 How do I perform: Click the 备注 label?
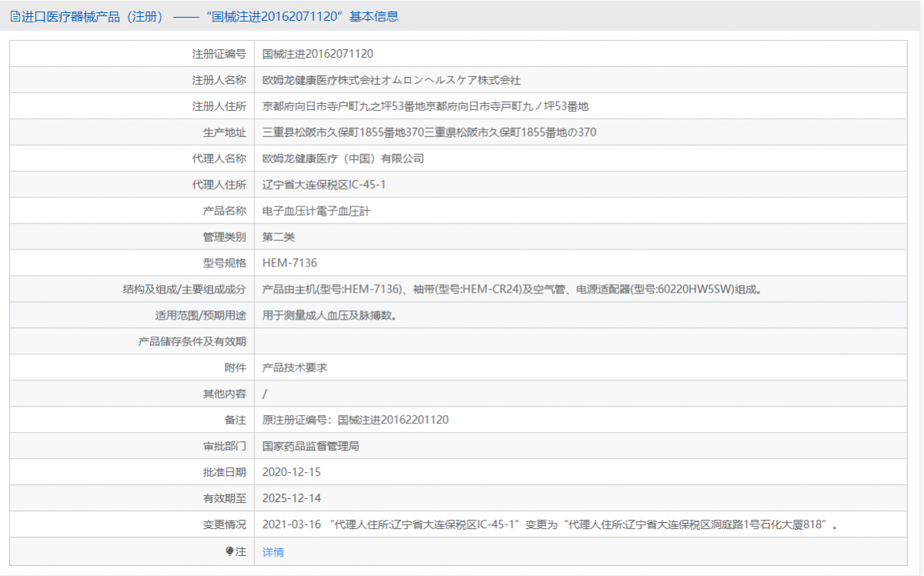236,420
